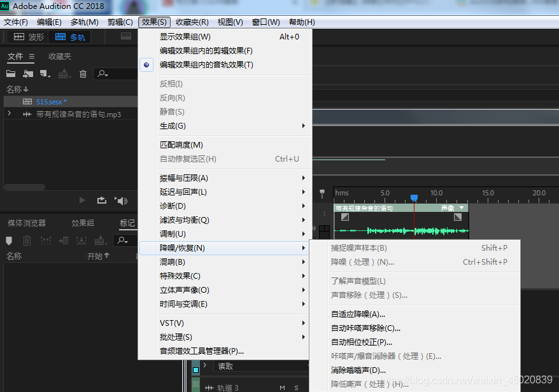Expand the 立体声声像(O) submenu
Viewport: 559px width, 392px height.
tap(225, 290)
